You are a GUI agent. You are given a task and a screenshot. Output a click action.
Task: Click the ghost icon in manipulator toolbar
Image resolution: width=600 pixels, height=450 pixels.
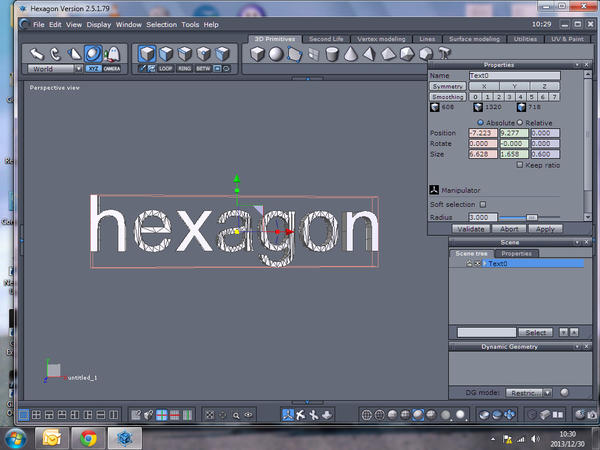[112, 54]
